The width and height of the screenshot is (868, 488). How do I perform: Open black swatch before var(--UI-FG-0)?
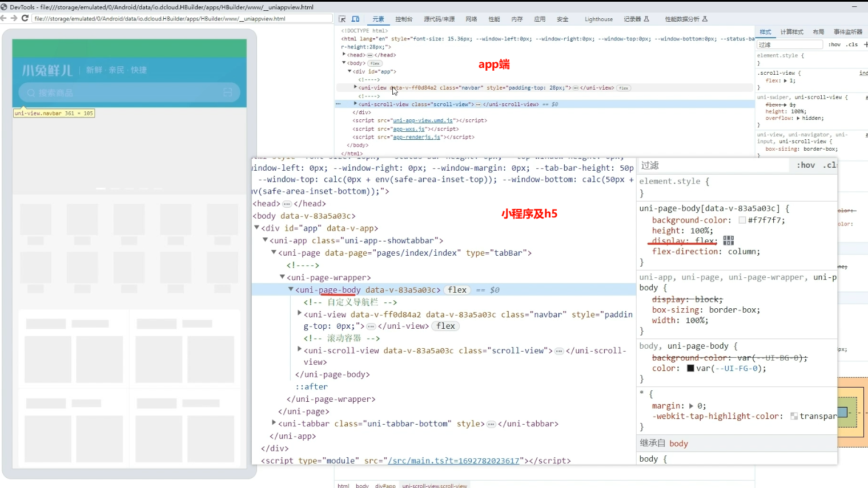point(690,368)
